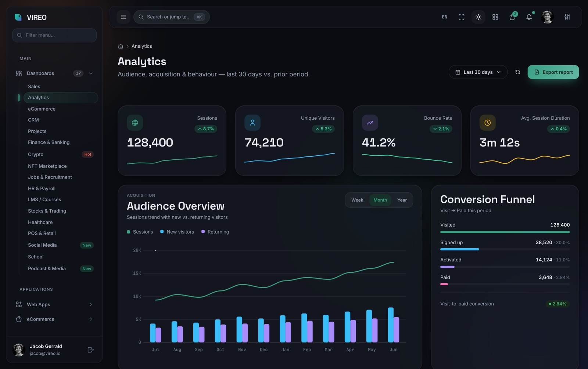
Task: Open eCommerce under Dashboards
Action: click(61, 109)
